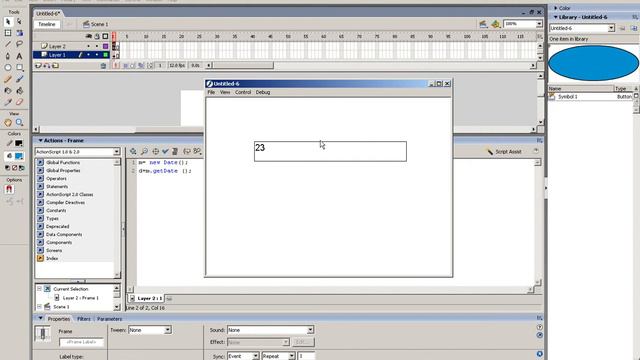Click the Check syntax checkmark icon
640x360 pixels.
pos(165,151)
